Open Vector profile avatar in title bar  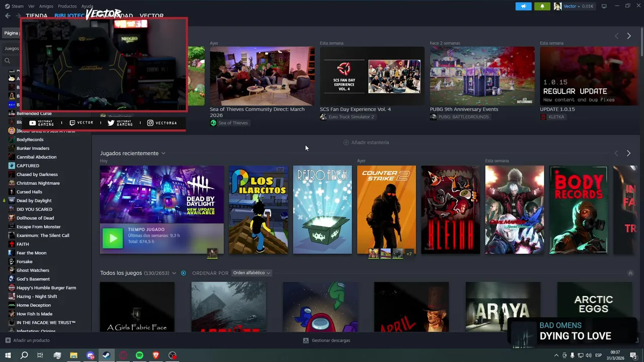tap(557, 7)
